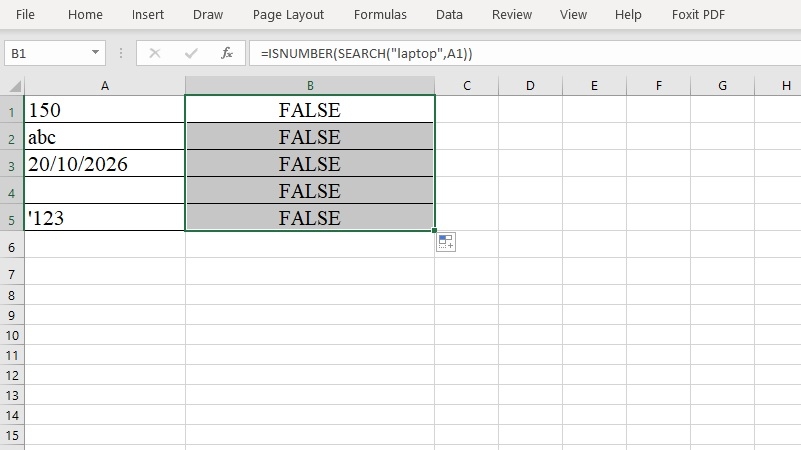Select row 6 header
The width and height of the screenshot is (801, 450).
tap(12, 247)
